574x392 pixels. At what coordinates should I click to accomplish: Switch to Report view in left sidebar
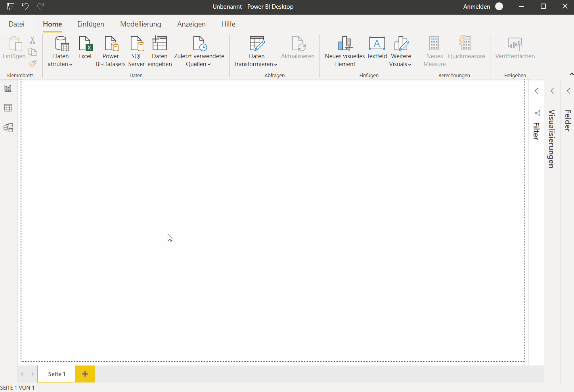pos(8,88)
